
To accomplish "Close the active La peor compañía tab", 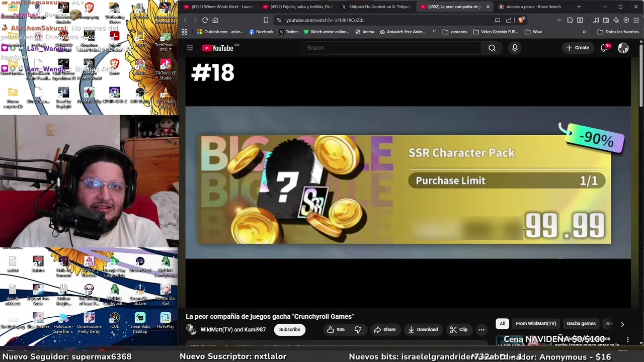I will 488,7.
